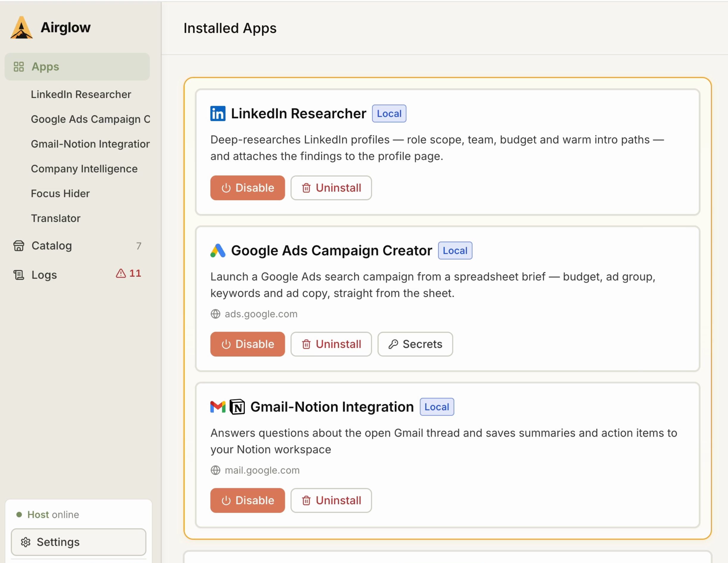Click the Gmail logo icon
This screenshot has height=563, width=728.
218,407
